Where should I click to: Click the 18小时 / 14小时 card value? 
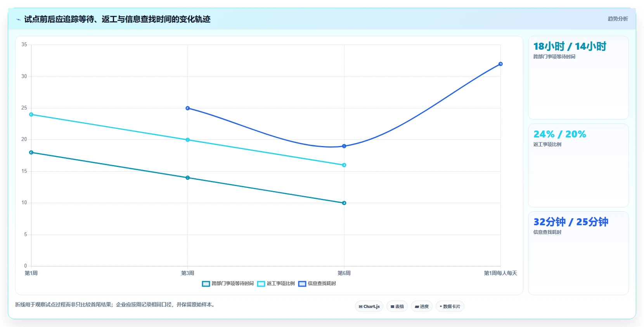pos(570,47)
